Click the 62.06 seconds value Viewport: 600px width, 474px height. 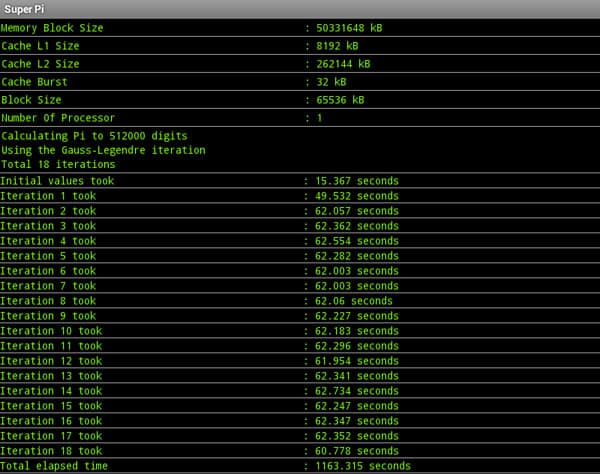pos(354,301)
